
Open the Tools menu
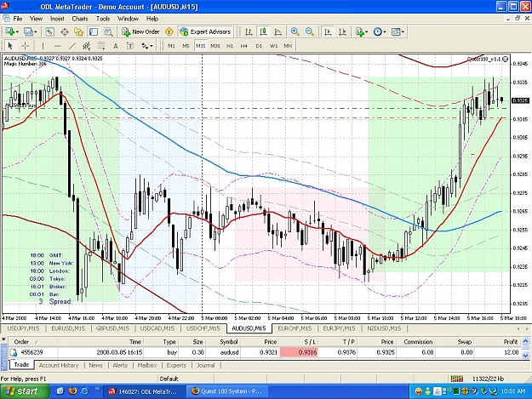(103, 19)
